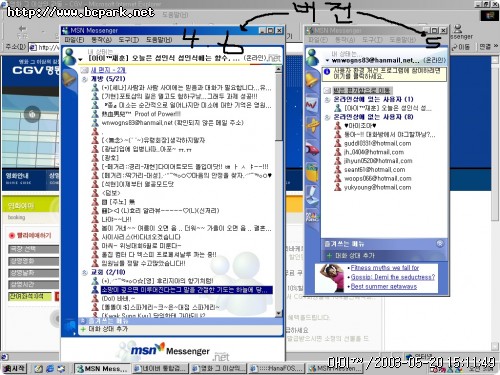Select the airplane travel tab icon

click(312, 126)
